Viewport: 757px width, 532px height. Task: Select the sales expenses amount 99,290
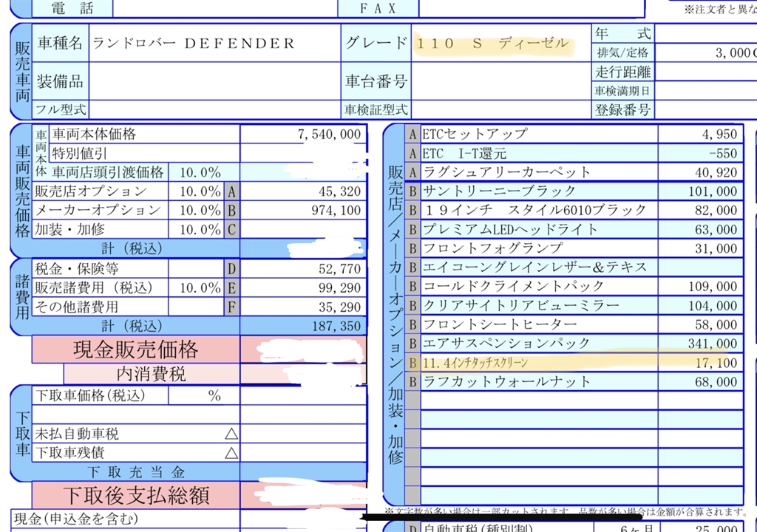[339, 288]
